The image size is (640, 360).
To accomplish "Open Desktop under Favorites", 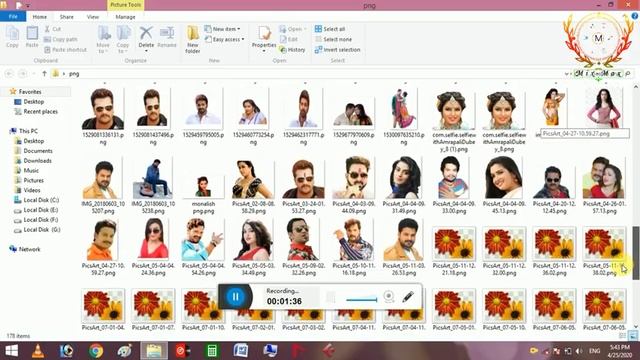I will [x=33, y=102].
